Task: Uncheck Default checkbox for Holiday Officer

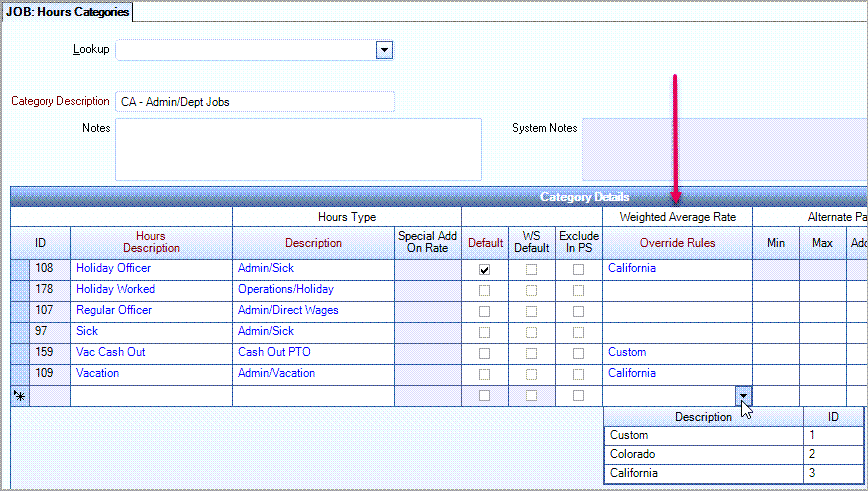Action: (x=485, y=269)
